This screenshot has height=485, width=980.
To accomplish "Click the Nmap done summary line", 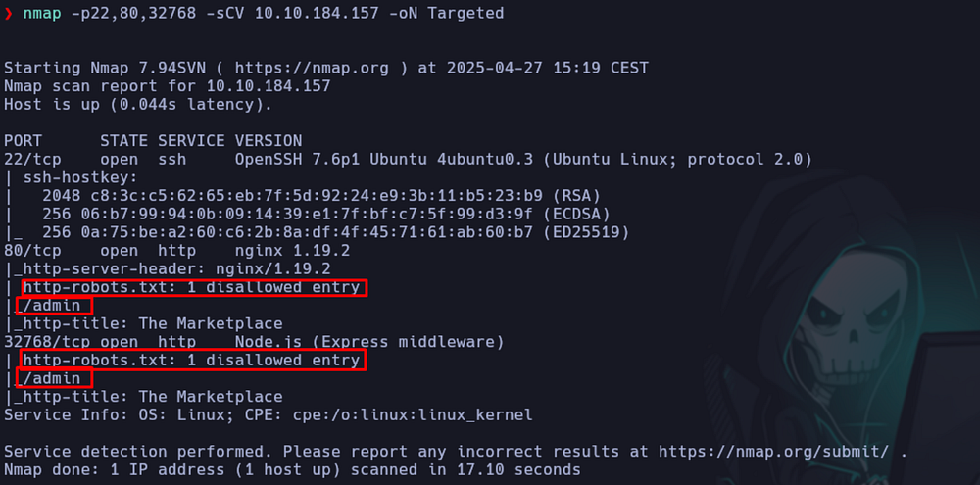I will point(292,469).
